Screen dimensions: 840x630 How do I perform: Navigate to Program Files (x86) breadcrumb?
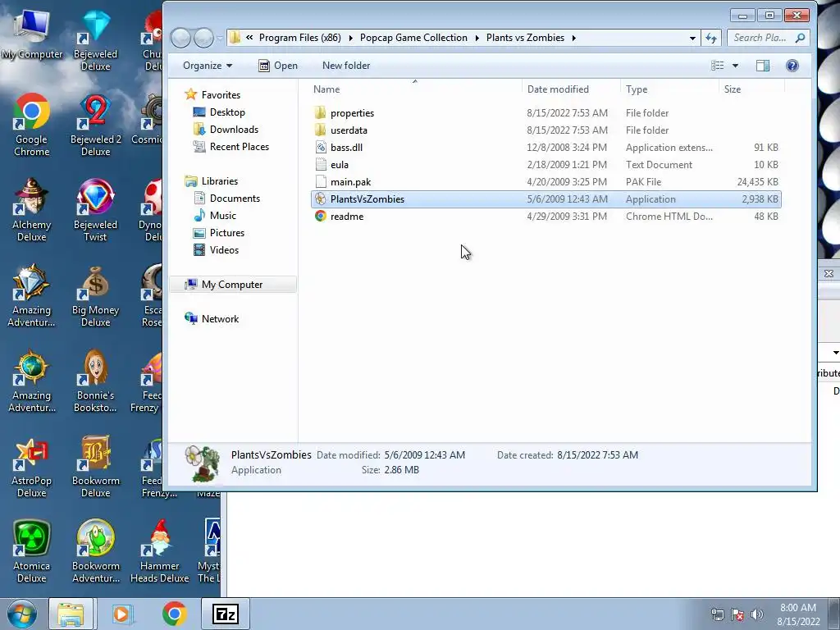[300, 38]
